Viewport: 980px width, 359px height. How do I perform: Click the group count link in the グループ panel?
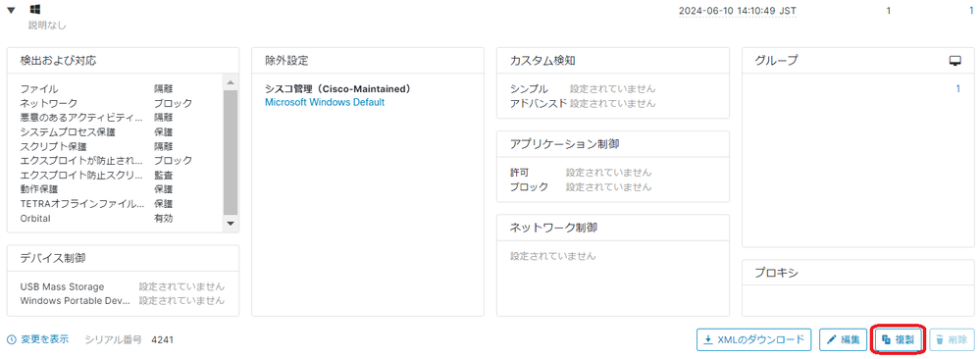click(x=958, y=89)
